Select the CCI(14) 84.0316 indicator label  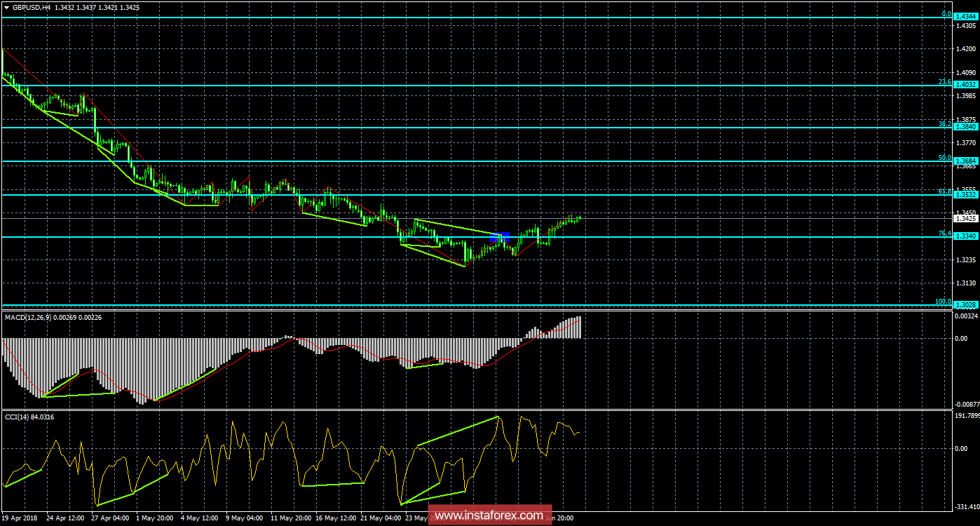point(29,417)
